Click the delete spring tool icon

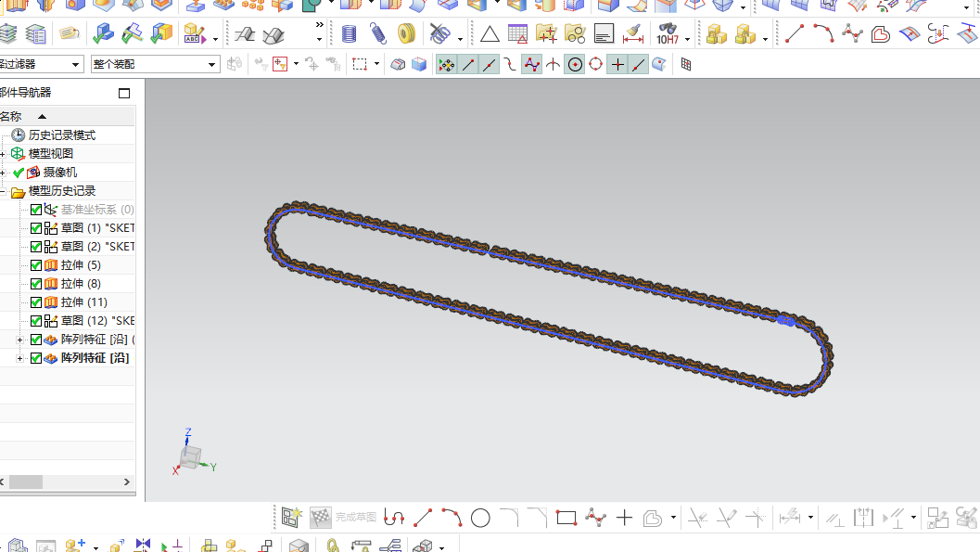click(440, 33)
